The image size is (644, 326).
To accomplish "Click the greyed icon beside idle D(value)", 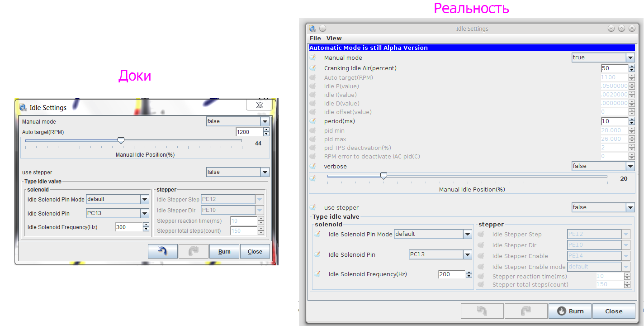I will pyautogui.click(x=313, y=103).
